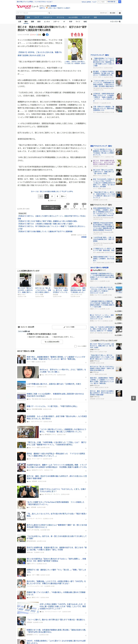Click the scroll-to-top arrow button
The height and width of the screenshot is (644, 138).
tap(133, 398)
